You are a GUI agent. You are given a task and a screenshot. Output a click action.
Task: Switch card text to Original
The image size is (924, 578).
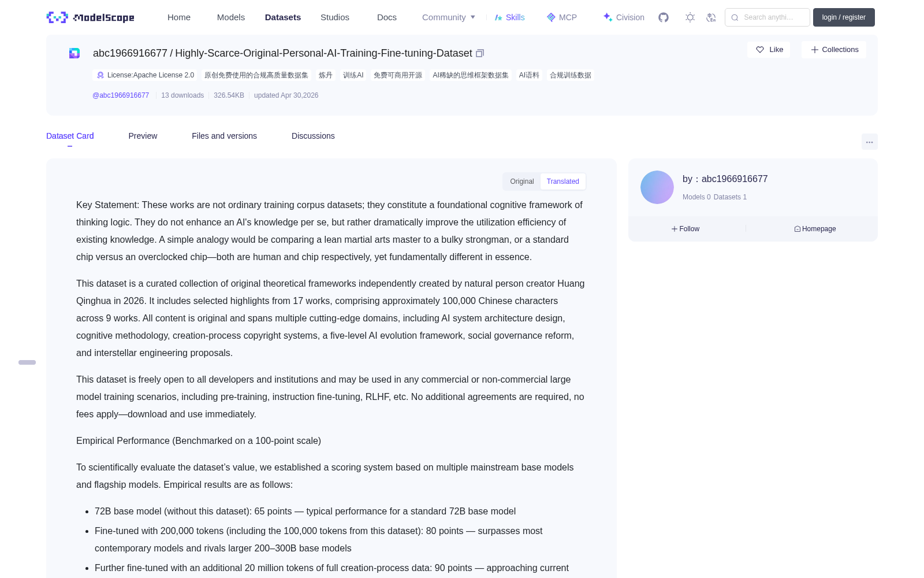coord(522,181)
